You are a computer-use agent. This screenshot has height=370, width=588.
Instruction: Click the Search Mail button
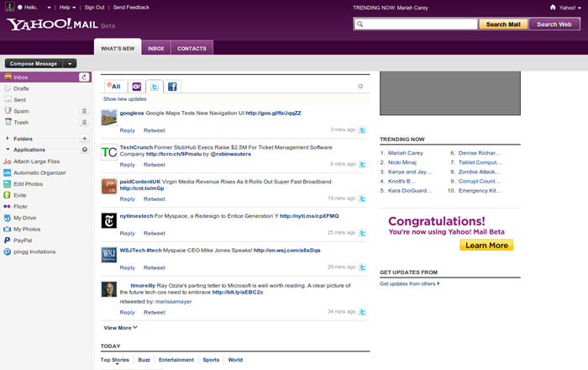tap(503, 24)
